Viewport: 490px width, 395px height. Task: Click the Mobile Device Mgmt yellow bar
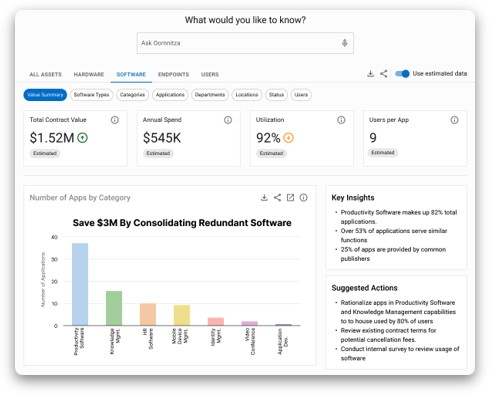[182, 315]
